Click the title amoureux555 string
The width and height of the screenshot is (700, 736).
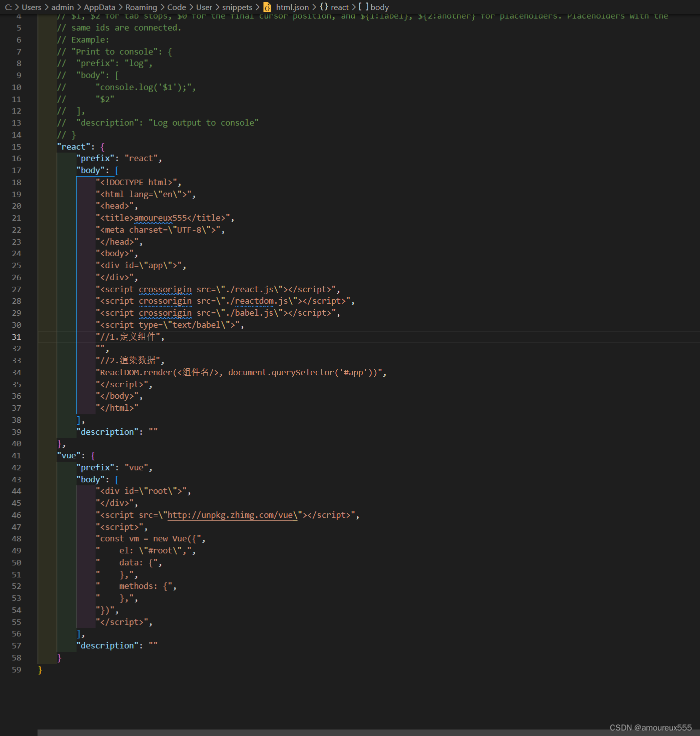coord(163,218)
